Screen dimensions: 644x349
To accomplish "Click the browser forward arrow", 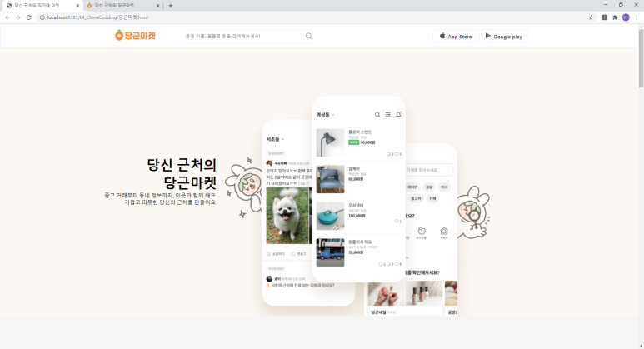I will (17, 17).
